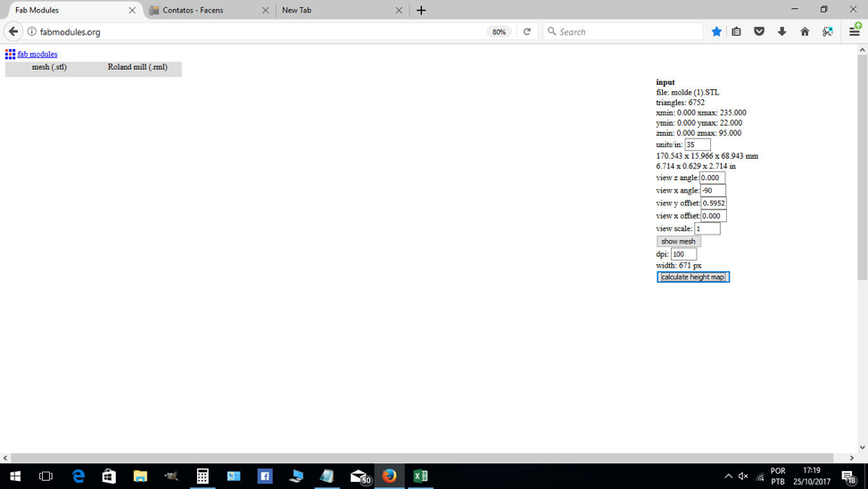Open the clock showing 17:19
The image size is (868, 489).
coord(812,477)
